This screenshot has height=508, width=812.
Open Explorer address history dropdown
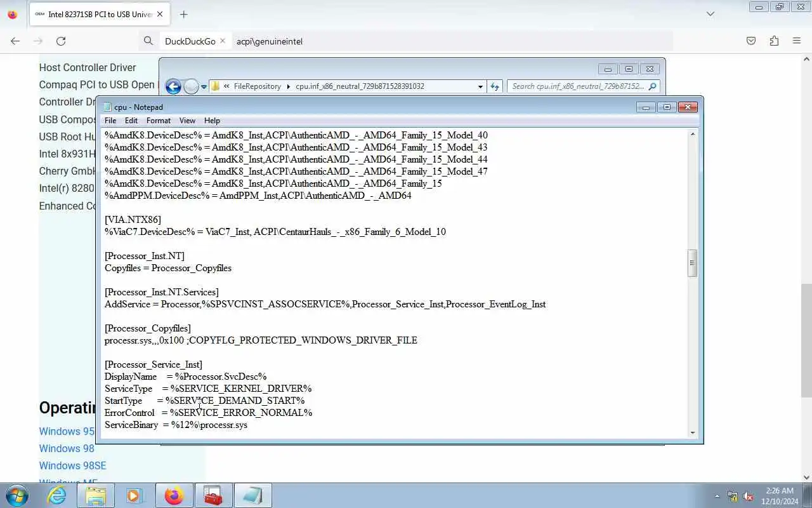click(480, 86)
